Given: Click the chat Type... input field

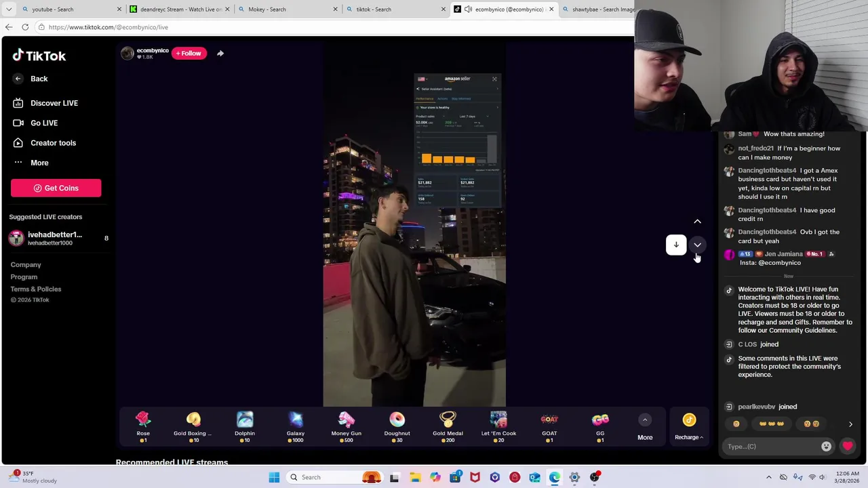Looking at the screenshot, I should coord(772,447).
